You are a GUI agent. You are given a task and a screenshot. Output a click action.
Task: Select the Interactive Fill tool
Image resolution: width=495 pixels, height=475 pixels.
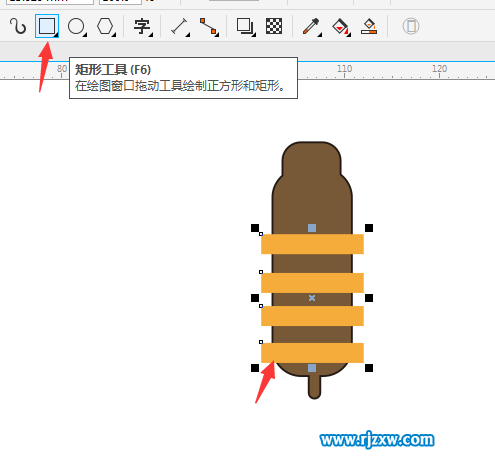tap(341, 26)
